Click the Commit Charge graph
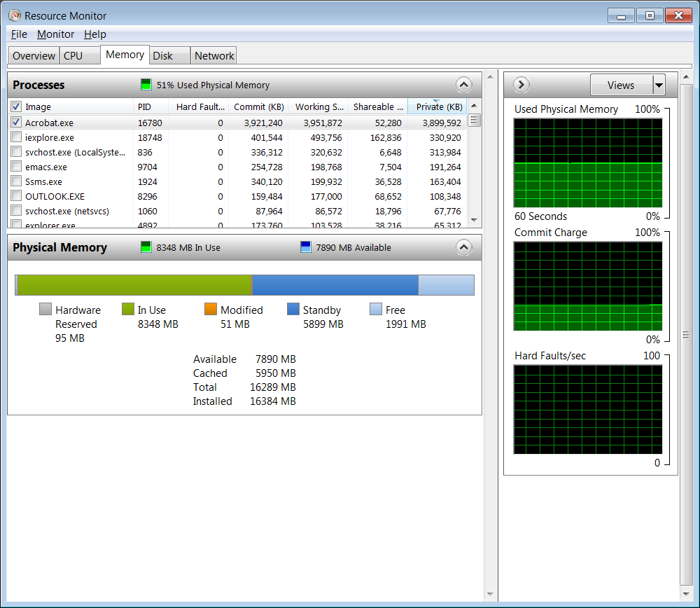This screenshot has height=608, width=700. click(588, 286)
